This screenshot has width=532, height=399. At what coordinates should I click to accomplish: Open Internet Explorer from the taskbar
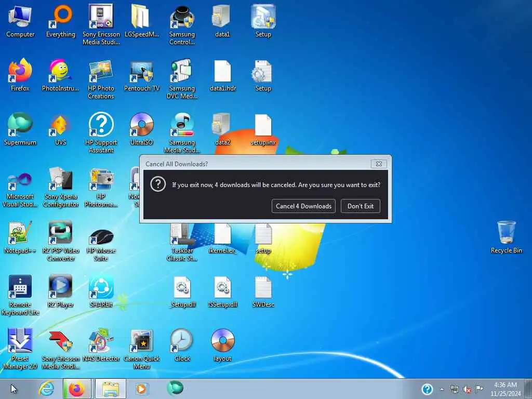point(46,389)
